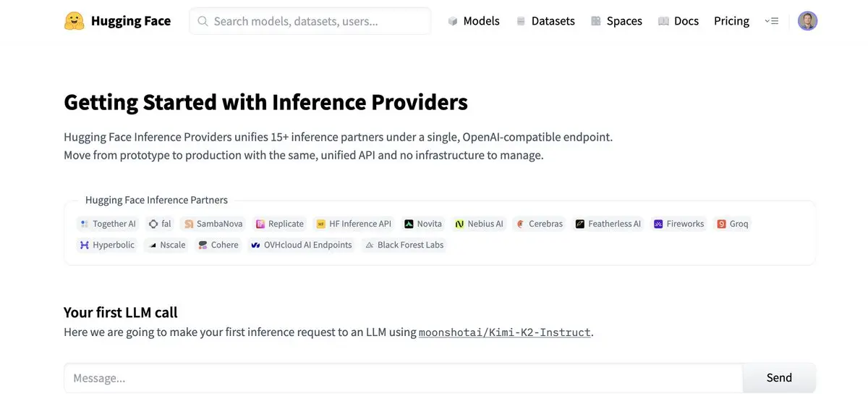Image resolution: width=868 pixels, height=407 pixels.
Task: Select the Together AI partner chip
Action: tap(107, 224)
